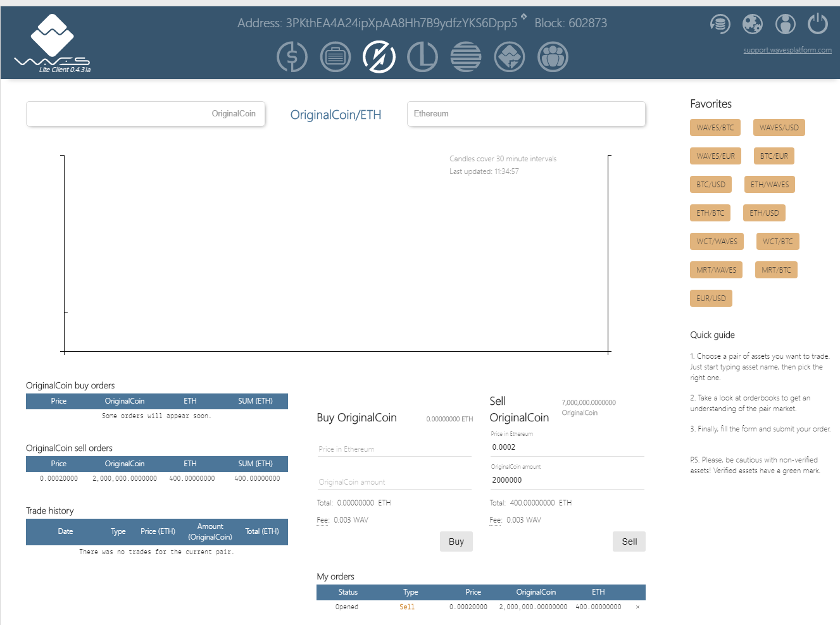This screenshot has height=625, width=840.
Task: Select WAVES/USD favorite pair
Action: point(779,128)
